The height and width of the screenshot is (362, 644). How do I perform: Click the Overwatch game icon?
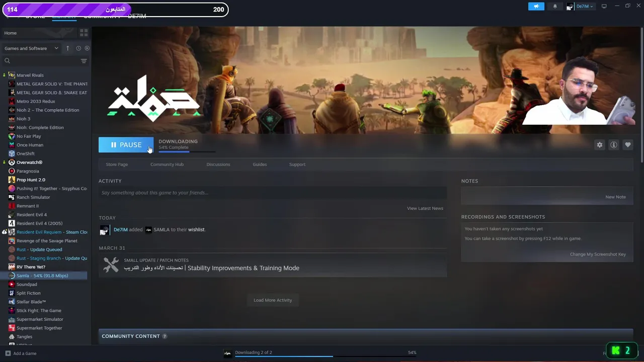[x=12, y=162]
